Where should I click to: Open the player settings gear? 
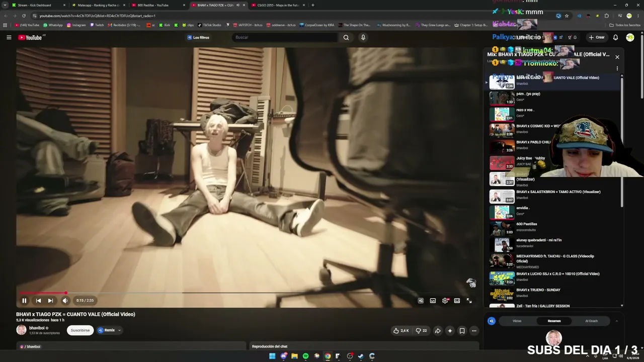445,301
